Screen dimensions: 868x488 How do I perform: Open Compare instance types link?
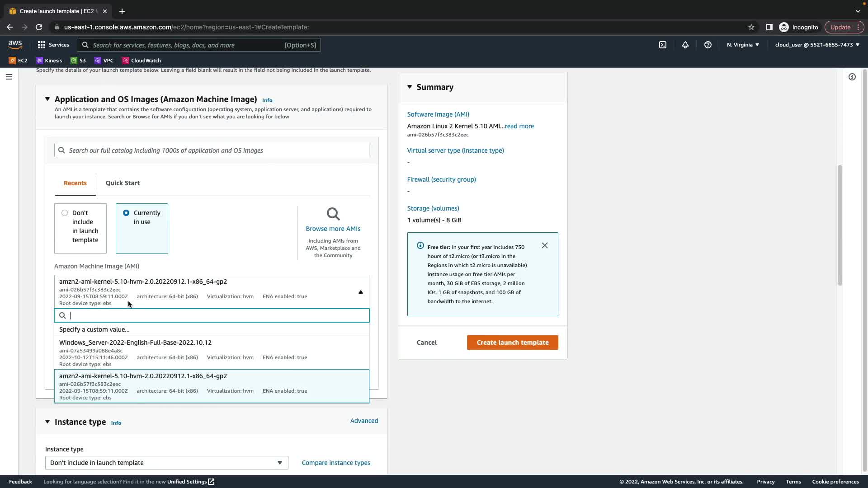click(336, 463)
